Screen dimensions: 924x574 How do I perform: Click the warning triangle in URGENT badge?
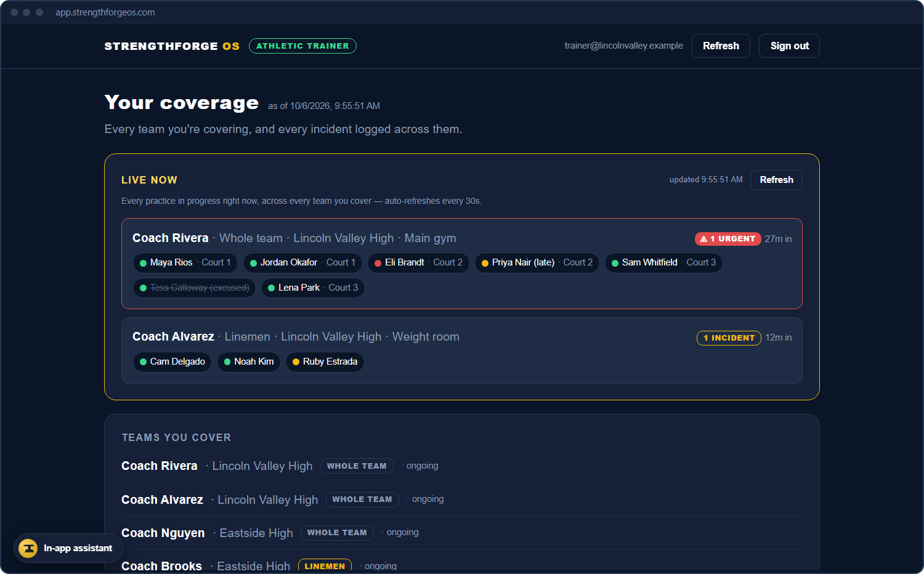click(703, 239)
